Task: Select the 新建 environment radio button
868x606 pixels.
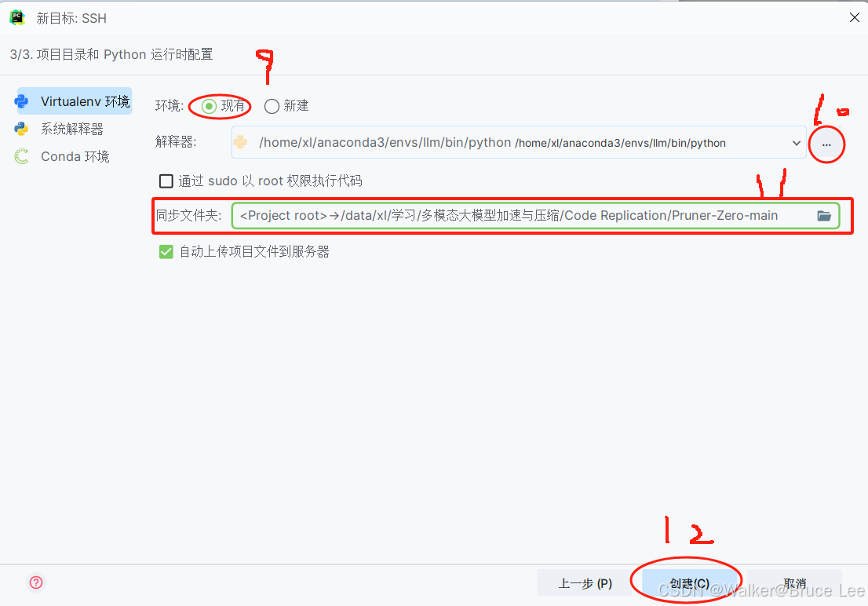Action: pyautogui.click(x=272, y=106)
